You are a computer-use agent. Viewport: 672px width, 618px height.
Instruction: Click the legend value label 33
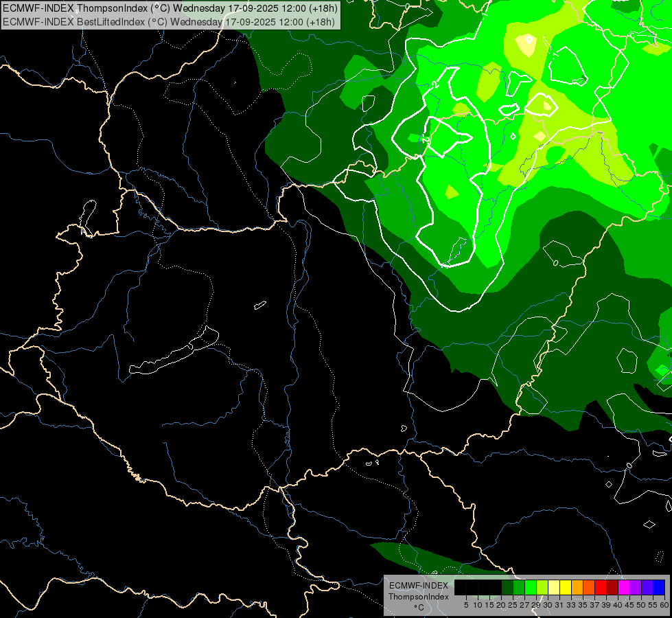coord(572,605)
